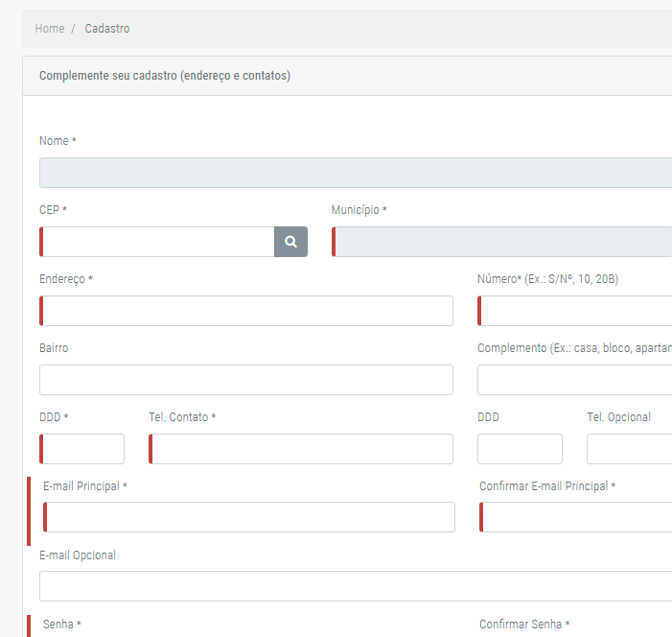This screenshot has height=637, width=672.
Task: Click the 'Senha *' label
Action: 61,625
